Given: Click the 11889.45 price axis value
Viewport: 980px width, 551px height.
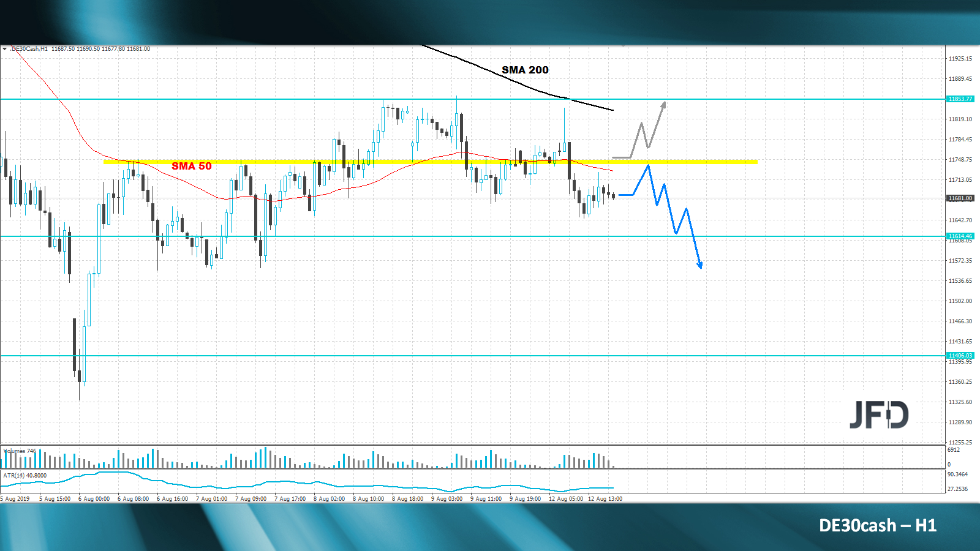Looking at the screenshot, I should pyautogui.click(x=960, y=79).
